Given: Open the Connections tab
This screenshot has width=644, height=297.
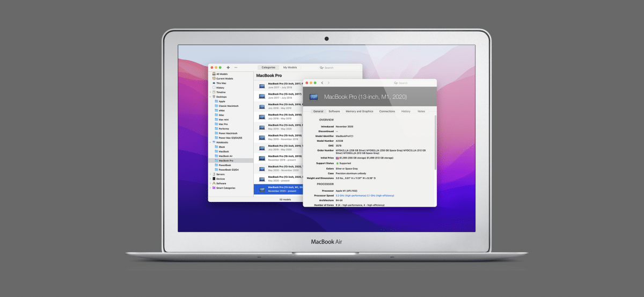Looking at the screenshot, I should (387, 111).
